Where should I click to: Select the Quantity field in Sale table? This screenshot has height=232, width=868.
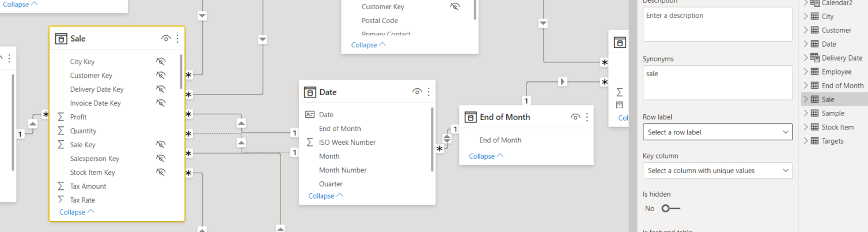coord(84,130)
